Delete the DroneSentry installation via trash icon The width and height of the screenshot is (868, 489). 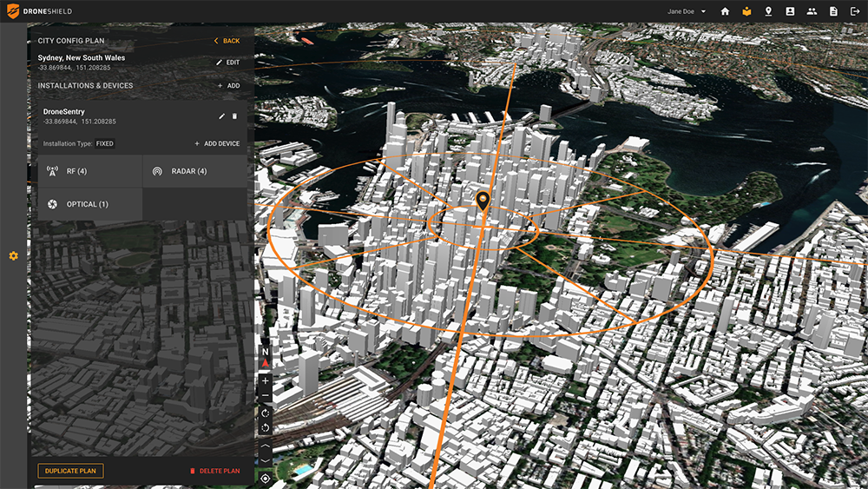pos(234,116)
